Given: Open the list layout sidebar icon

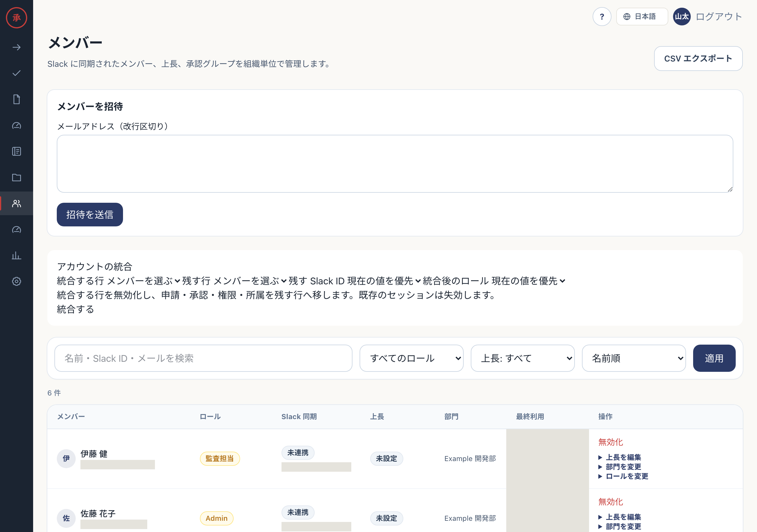Looking at the screenshot, I should (17, 151).
